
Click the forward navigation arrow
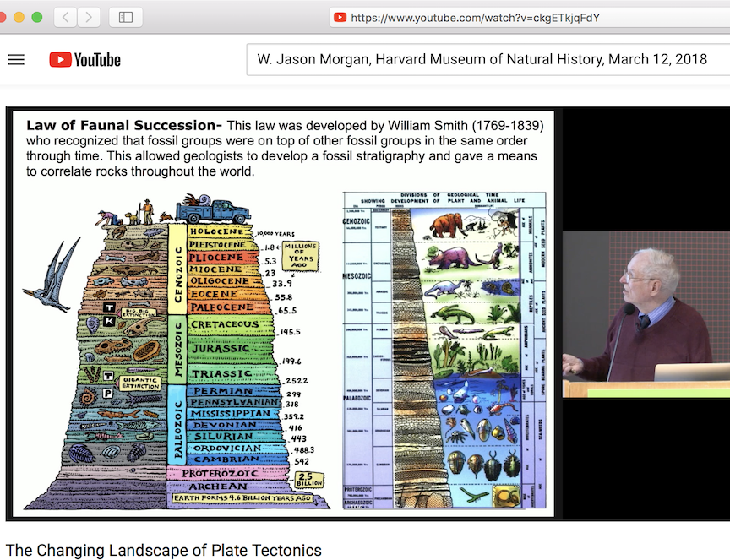[88, 16]
